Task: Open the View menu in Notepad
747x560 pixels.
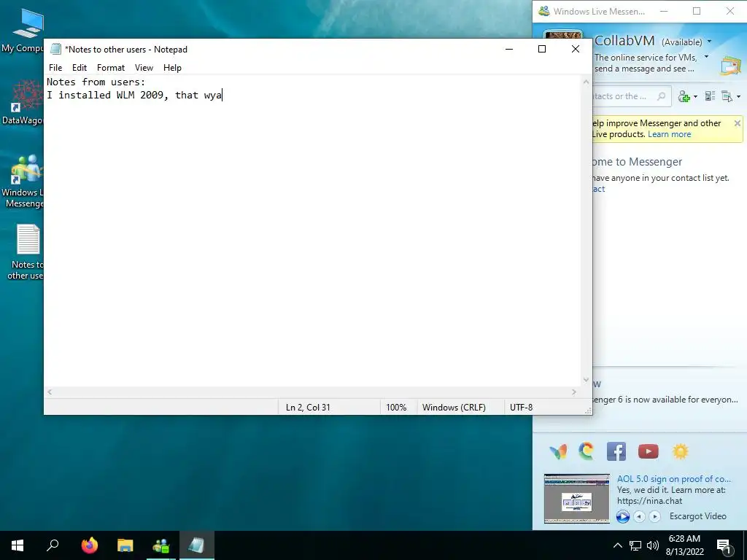Action: tap(144, 68)
